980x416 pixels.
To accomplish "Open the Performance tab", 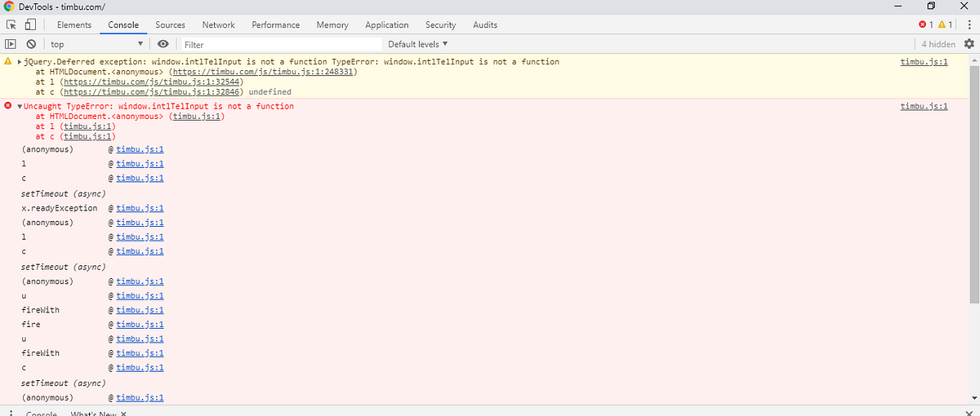I will pyautogui.click(x=276, y=25).
